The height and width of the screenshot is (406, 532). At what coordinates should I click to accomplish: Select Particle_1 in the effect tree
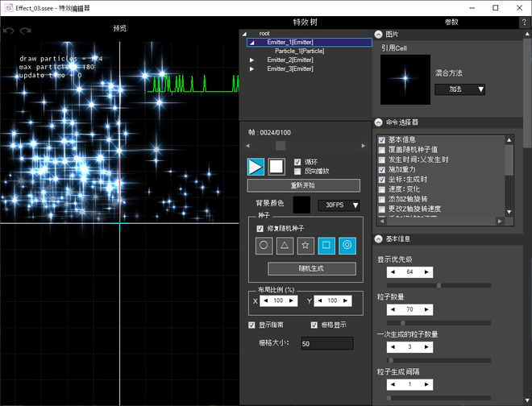click(300, 51)
